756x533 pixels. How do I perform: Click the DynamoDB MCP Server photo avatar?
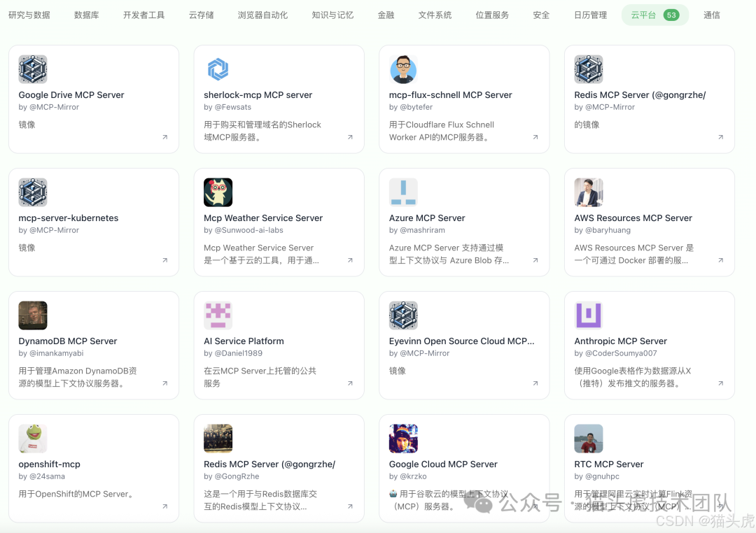pos(33,315)
